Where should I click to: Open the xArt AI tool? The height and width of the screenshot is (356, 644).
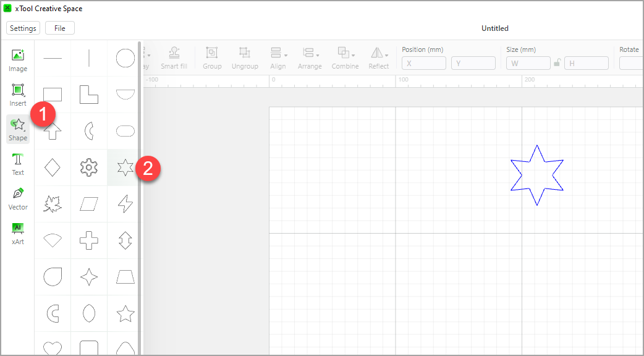click(x=18, y=232)
